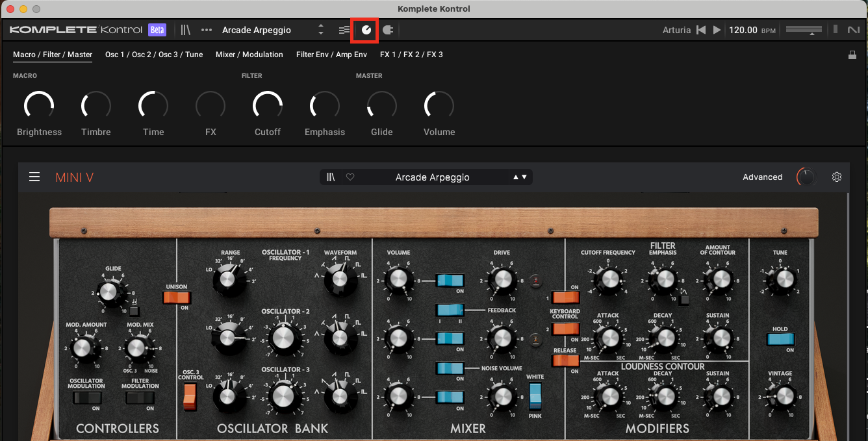Select the Macro / Filter / Master page
Image resolution: width=868 pixels, height=441 pixels.
coord(53,55)
